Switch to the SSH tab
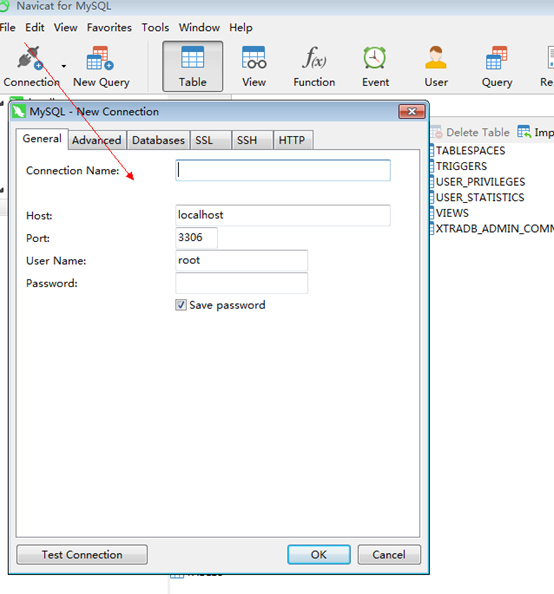The image size is (554, 594). (252, 140)
